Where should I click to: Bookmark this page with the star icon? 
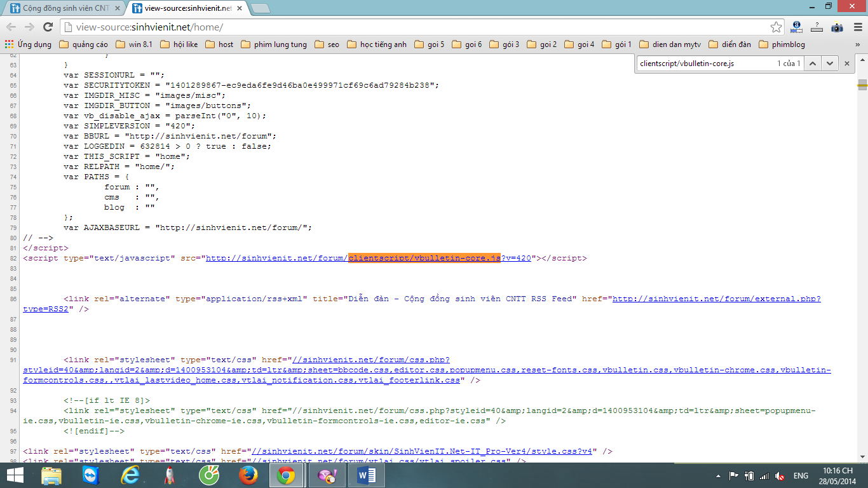(776, 27)
